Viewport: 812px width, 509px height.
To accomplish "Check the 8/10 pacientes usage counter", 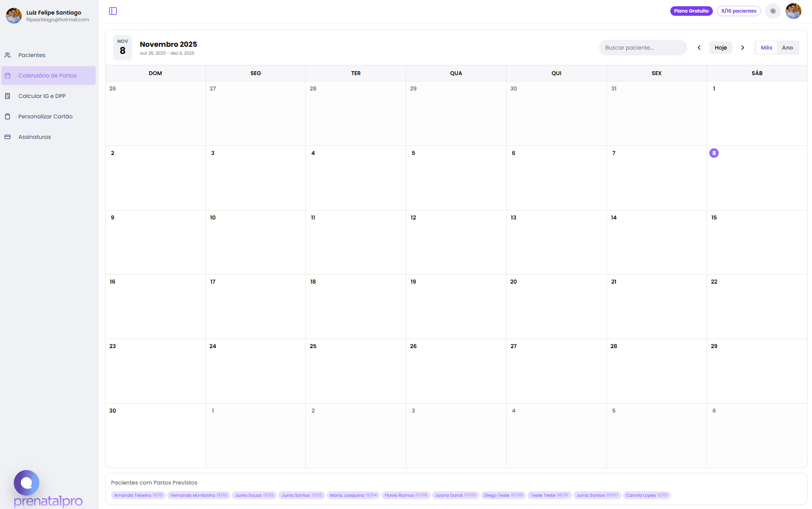I will 738,11.
